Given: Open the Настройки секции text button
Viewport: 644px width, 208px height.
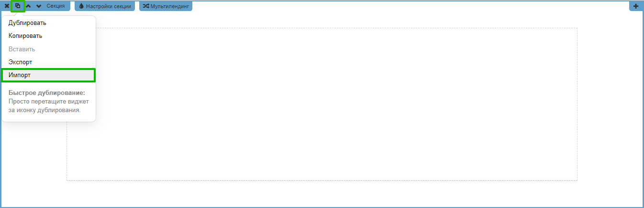Looking at the screenshot, I should pos(109,6).
